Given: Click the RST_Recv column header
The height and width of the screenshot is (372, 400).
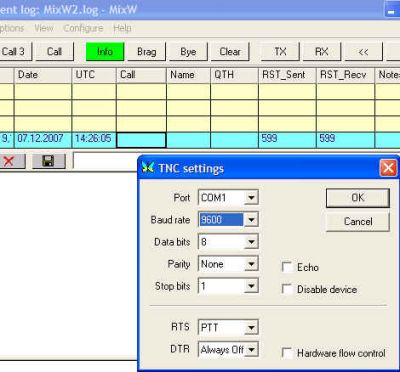Looking at the screenshot, I should point(346,75).
